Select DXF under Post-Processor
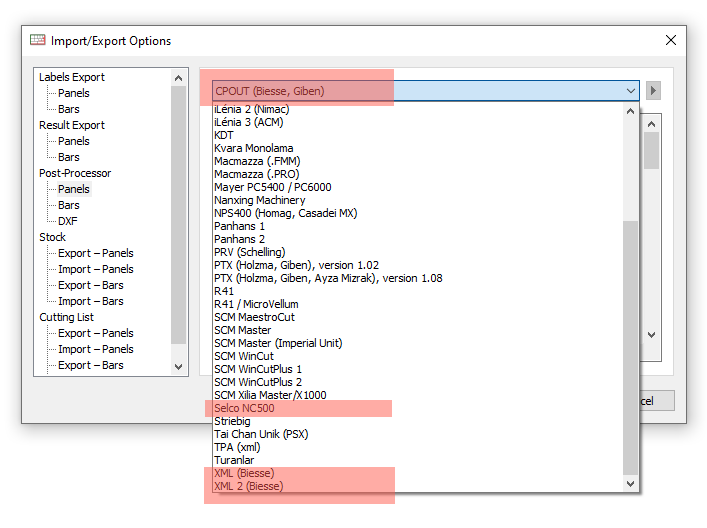 [x=68, y=221]
